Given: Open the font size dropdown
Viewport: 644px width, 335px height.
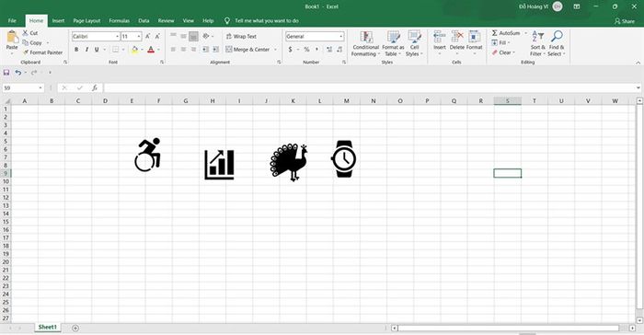Looking at the screenshot, I should (x=139, y=37).
